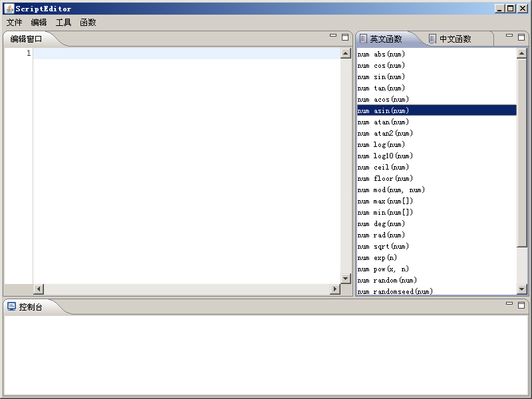The width and height of the screenshot is (532, 399).
Task: Maximize the 编辑窗口 panel
Action: click(x=345, y=37)
